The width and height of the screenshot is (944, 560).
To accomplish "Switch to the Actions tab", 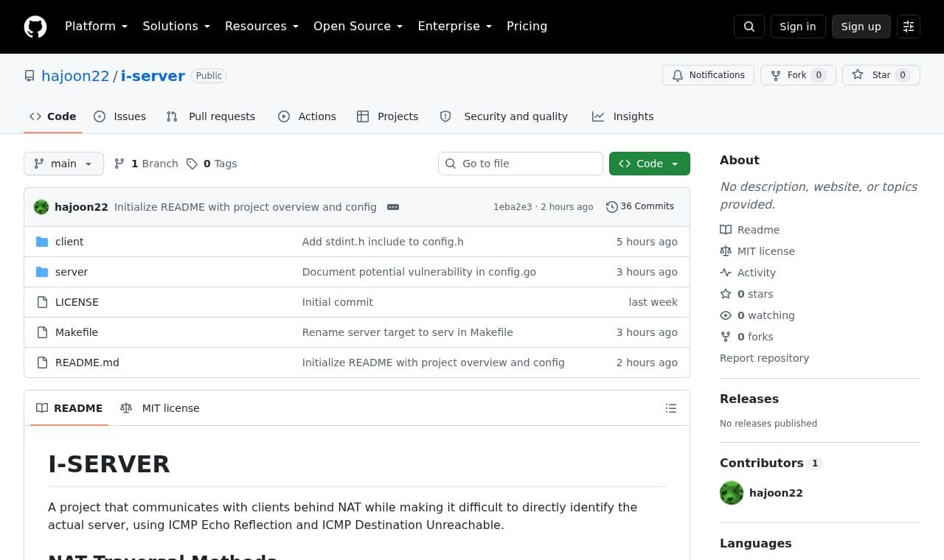I will pos(307,116).
